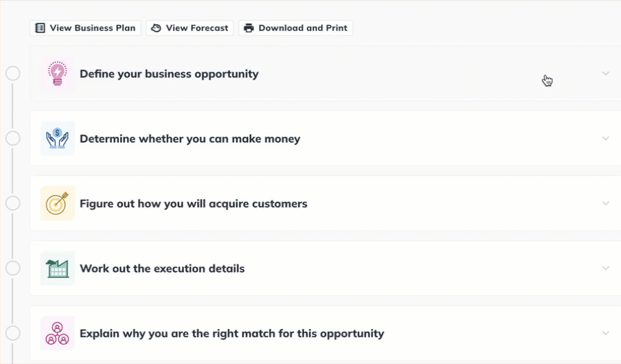Toggle the make money step progress circle
This screenshot has width=621, height=364.
coord(12,138)
